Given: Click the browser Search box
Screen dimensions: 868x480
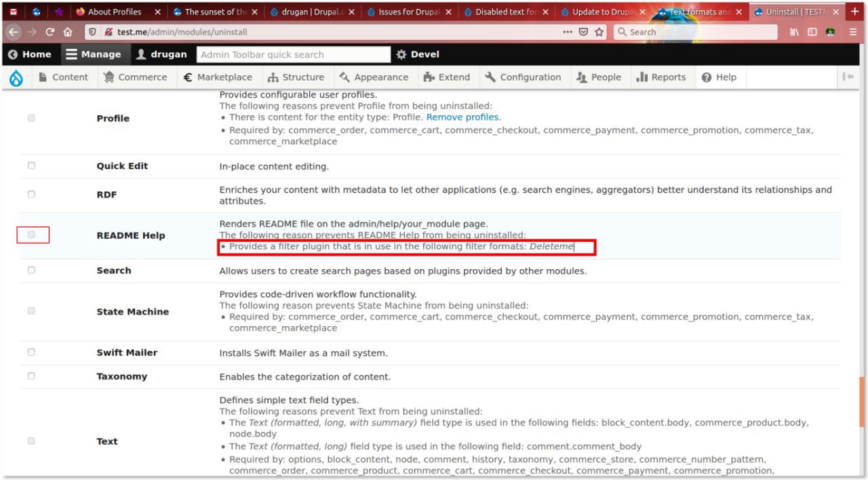Looking at the screenshot, I should click(x=695, y=32).
